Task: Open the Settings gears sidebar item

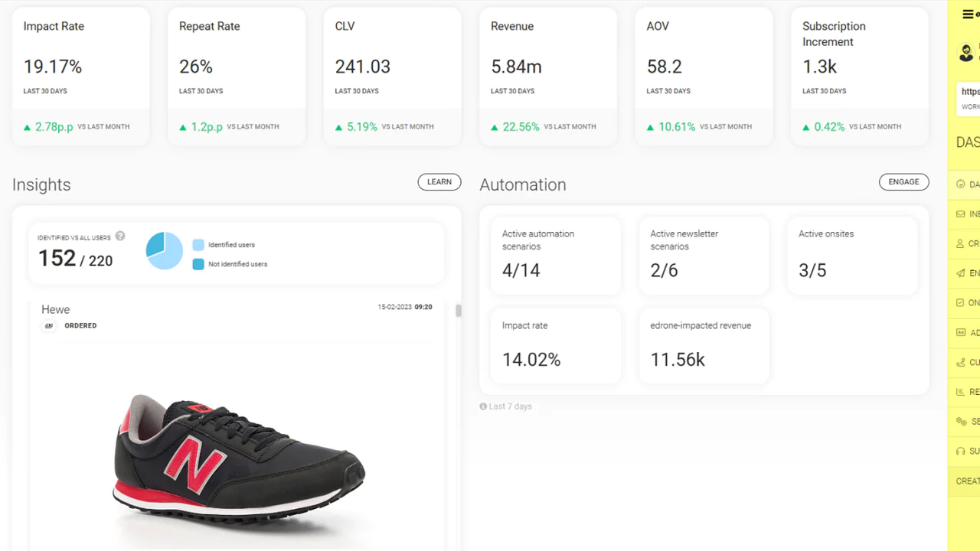Action: coord(961,422)
